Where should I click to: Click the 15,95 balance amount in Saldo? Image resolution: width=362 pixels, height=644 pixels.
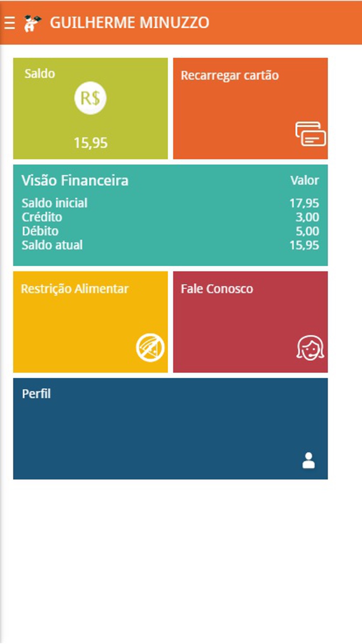90,143
